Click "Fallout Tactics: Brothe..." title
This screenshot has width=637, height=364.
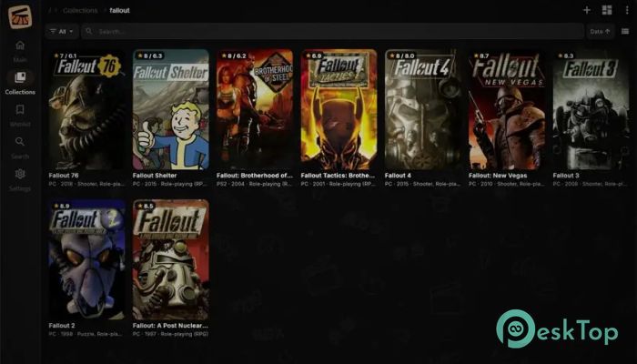338,176
